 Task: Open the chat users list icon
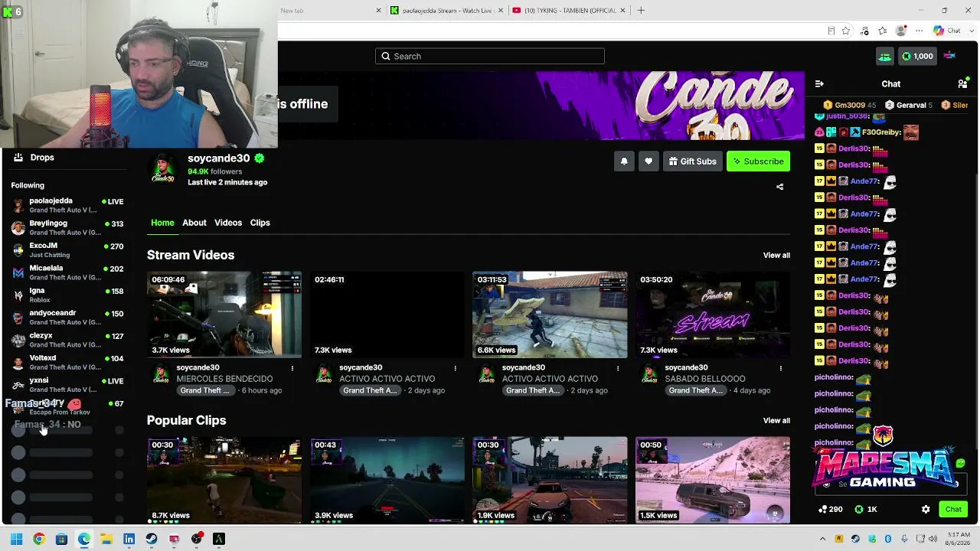(962, 83)
